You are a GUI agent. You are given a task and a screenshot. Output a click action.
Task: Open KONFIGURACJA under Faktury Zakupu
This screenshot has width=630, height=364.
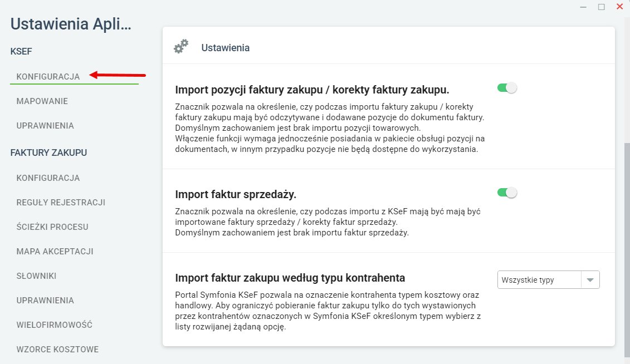pyautogui.click(x=48, y=178)
